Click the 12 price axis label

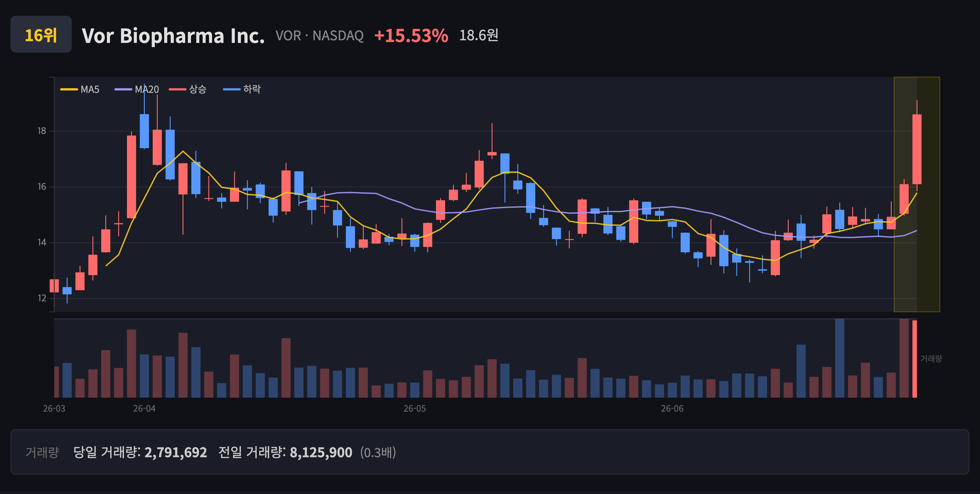pyautogui.click(x=42, y=298)
